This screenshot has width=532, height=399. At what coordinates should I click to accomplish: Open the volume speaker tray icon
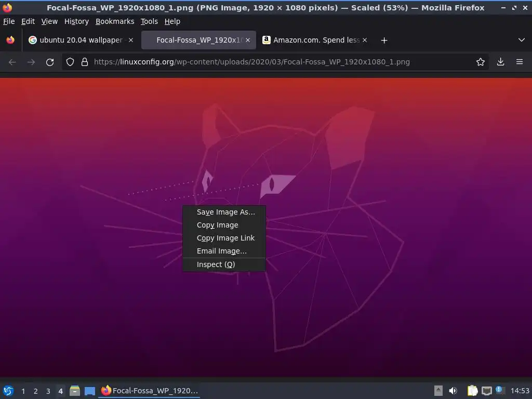tap(453, 391)
